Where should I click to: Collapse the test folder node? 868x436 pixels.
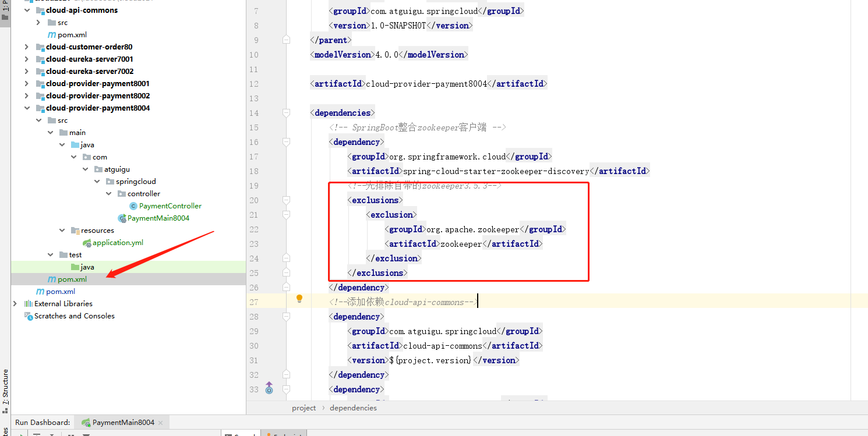click(x=51, y=255)
